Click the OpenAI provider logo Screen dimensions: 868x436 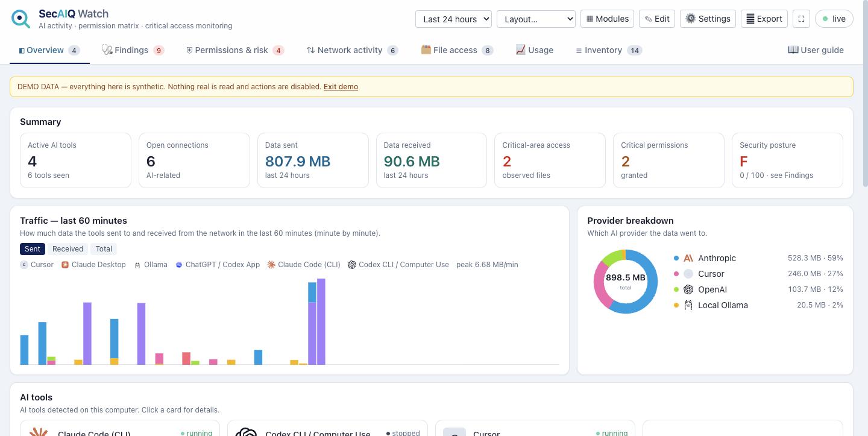pyautogui.click(x=688, y=289)
